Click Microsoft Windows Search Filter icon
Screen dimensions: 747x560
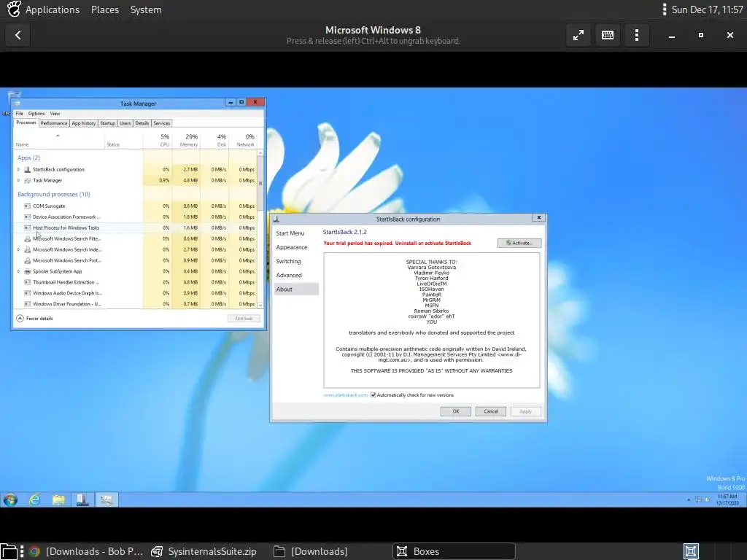28,238
